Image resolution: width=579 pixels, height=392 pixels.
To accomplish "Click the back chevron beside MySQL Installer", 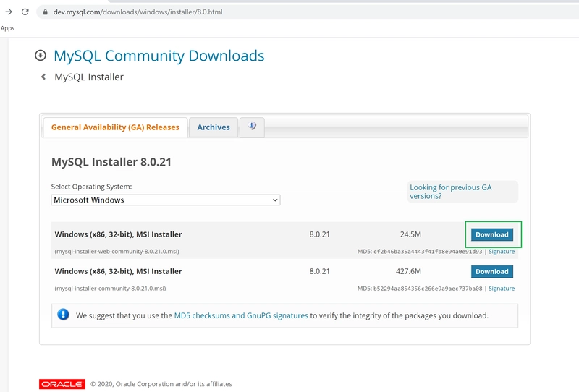I will [x=43, y=77].
